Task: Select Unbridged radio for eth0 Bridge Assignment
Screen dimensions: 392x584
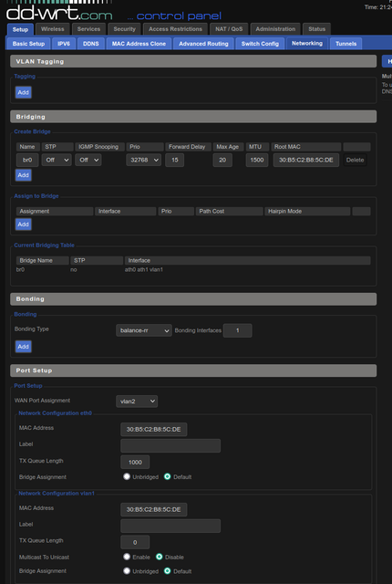Action: pos(127,476)
